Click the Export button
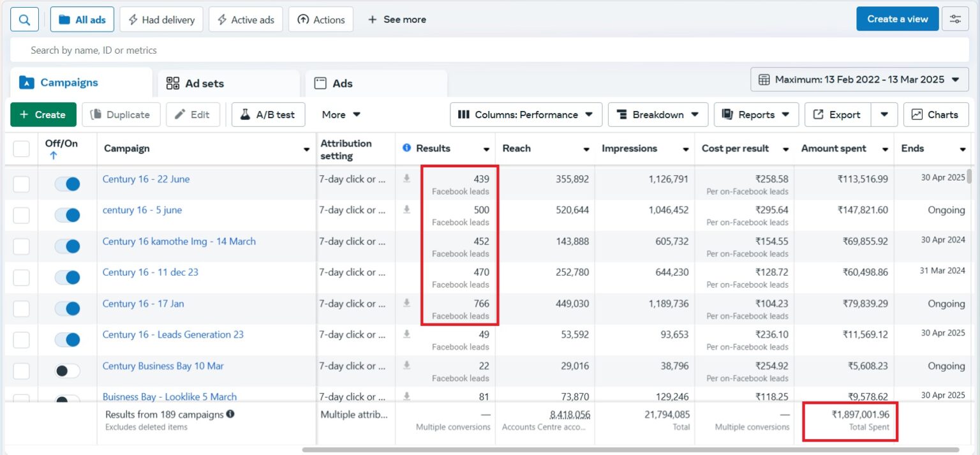This screenshot has width=980, height=455. tap(837, 115)
